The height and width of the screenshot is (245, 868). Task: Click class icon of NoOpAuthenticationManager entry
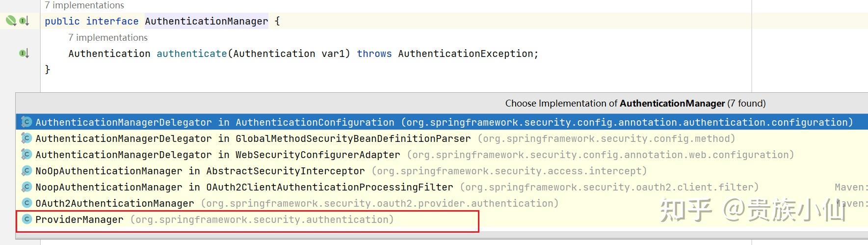[x=27, y=171]
